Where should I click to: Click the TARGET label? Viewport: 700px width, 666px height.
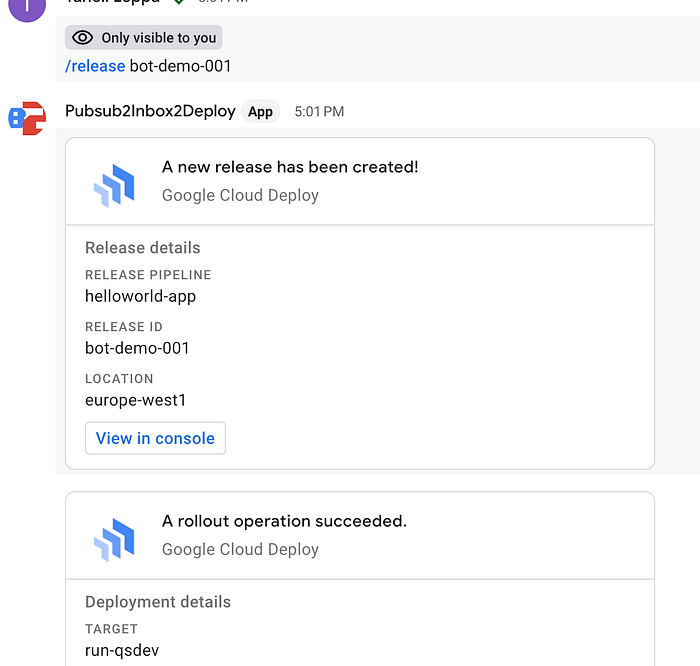(x=112, y=629)
